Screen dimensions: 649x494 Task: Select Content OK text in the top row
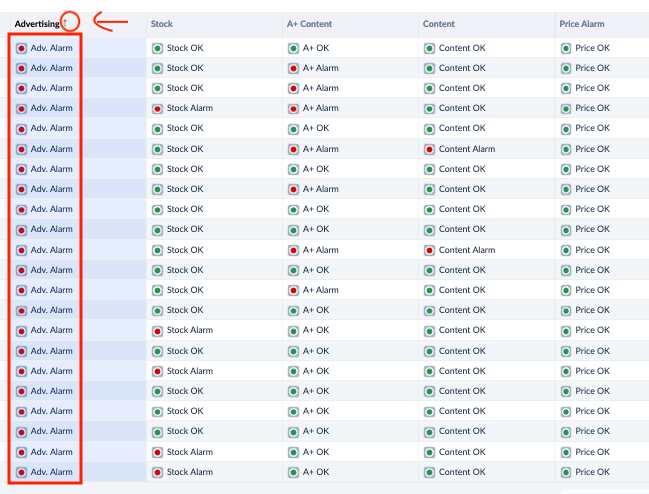462,48
